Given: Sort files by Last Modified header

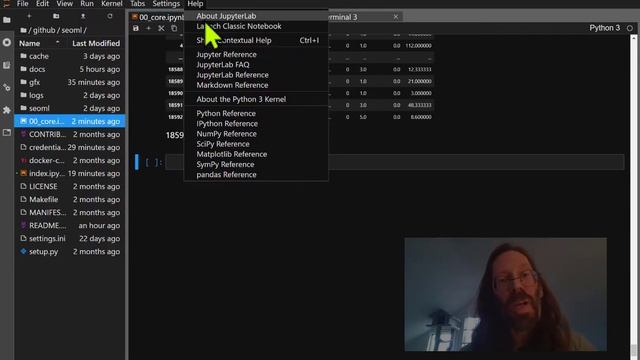Looking at the screenshot, I should 96,43.
